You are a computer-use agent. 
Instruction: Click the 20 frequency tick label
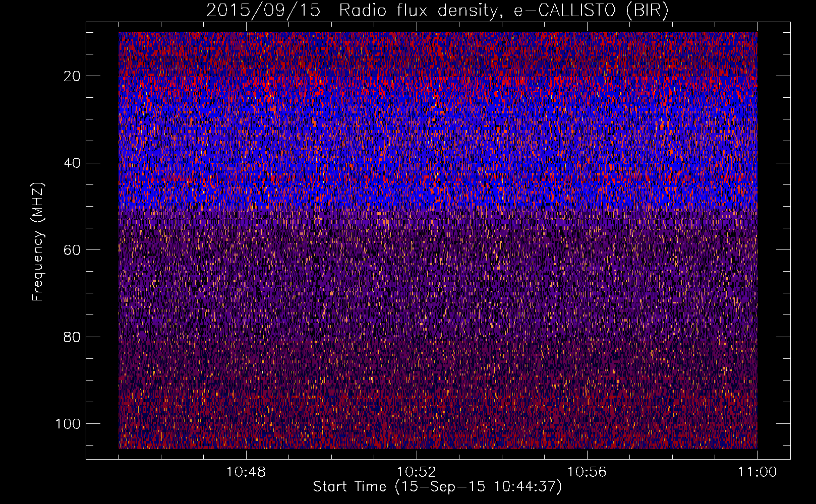pos(72,76)
